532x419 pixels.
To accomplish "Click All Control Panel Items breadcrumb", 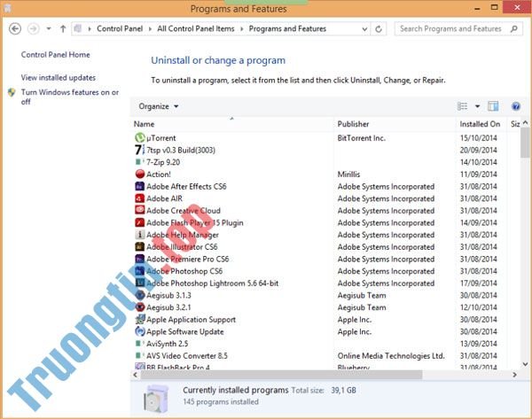I will pos(196,29).
